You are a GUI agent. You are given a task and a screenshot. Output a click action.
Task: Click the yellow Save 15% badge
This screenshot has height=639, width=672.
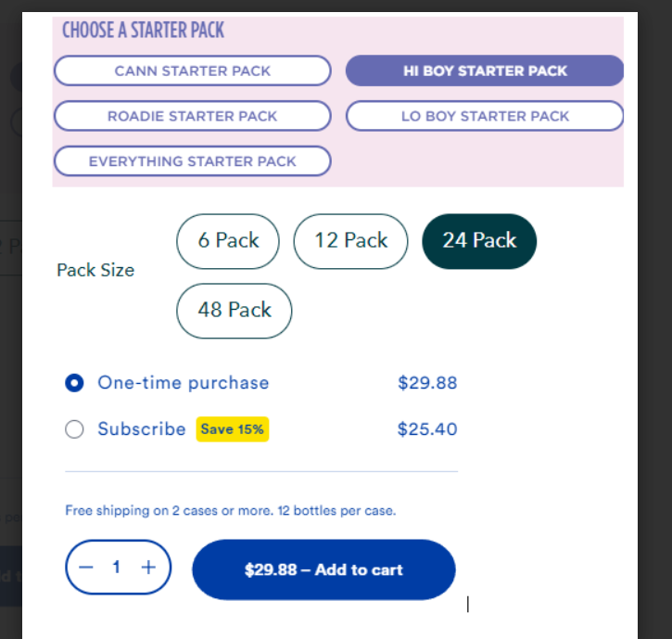click(x=233, y=428)
